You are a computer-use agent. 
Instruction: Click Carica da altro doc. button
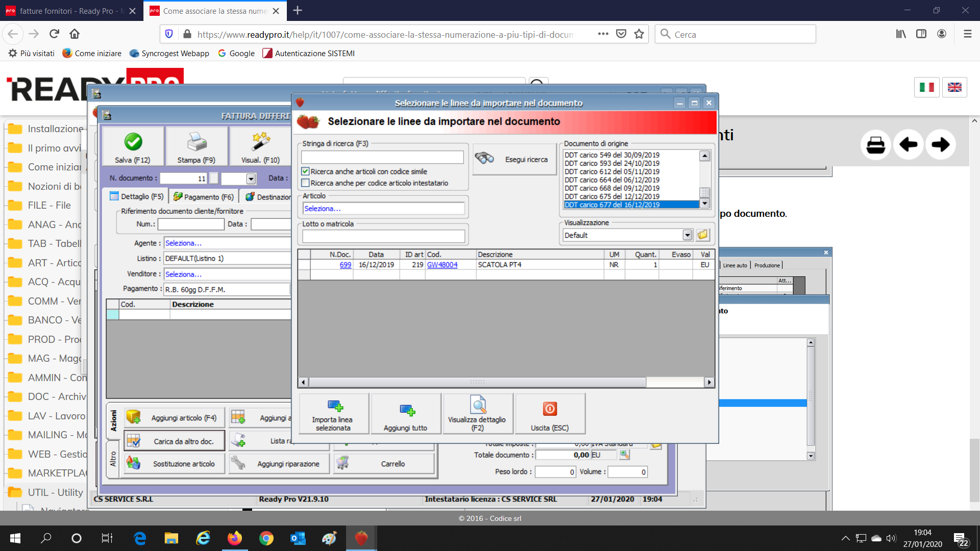coord(174,441)
